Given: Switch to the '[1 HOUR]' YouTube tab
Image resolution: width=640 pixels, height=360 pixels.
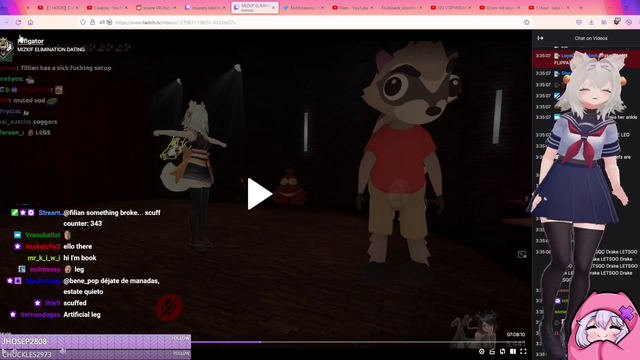Looking at the screenshot, I should (x=57, y=8).
